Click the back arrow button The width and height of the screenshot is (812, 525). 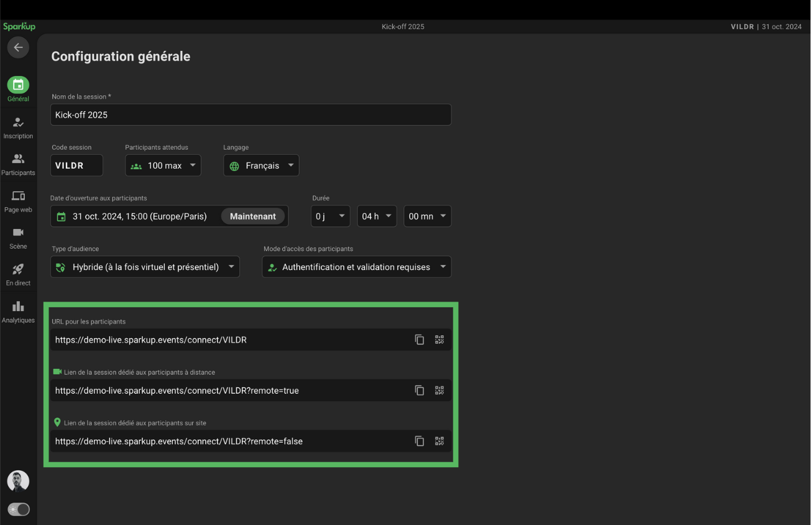point(18,47)
